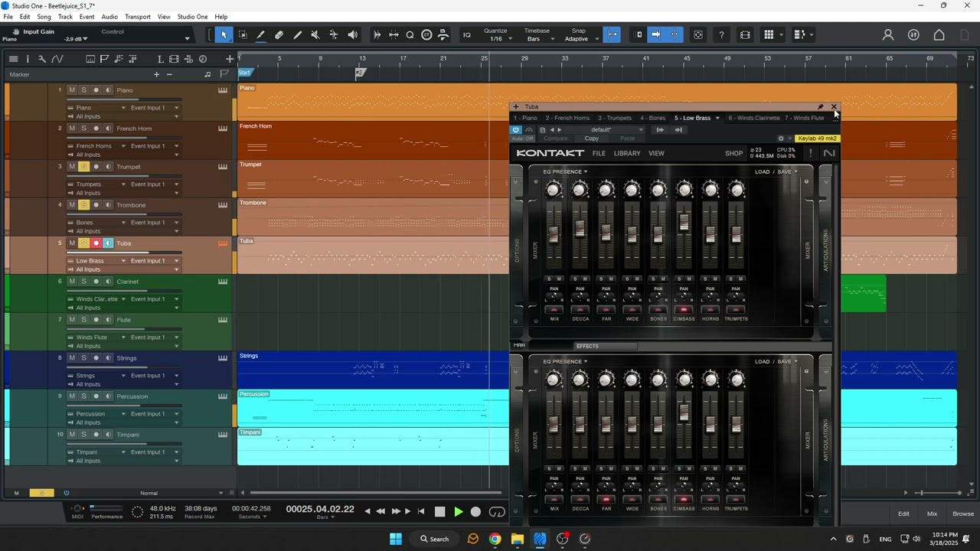The width and height of the screenshot is (980, 551).
Task: Add a new track with plus icon
Action: coord(229,59)
